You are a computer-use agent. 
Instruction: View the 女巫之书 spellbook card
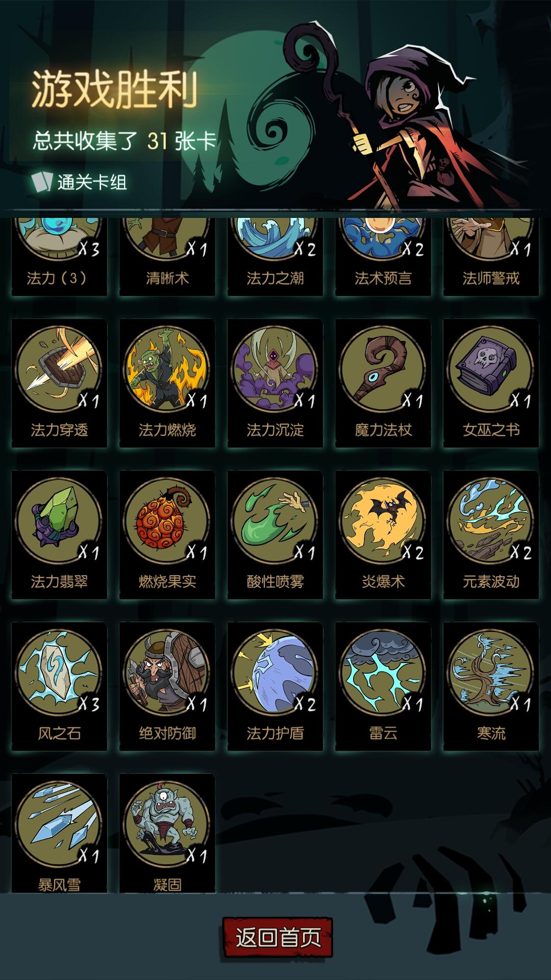491,383
